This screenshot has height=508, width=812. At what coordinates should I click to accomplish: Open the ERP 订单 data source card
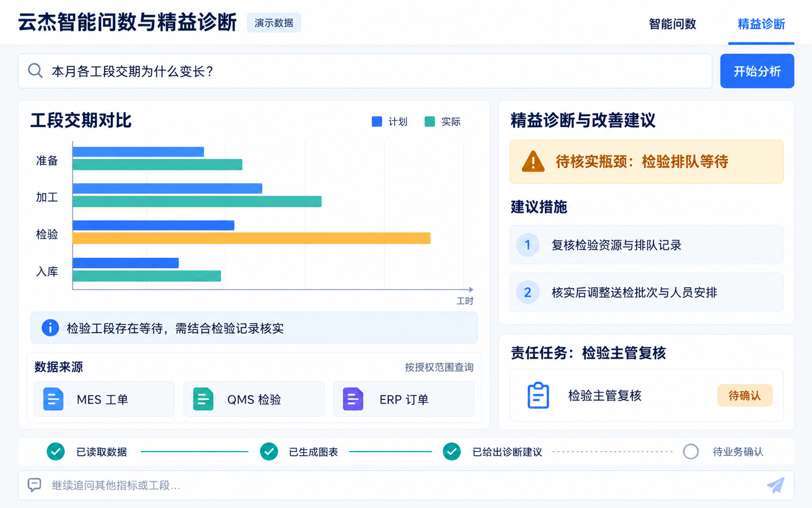click(404, 399)
